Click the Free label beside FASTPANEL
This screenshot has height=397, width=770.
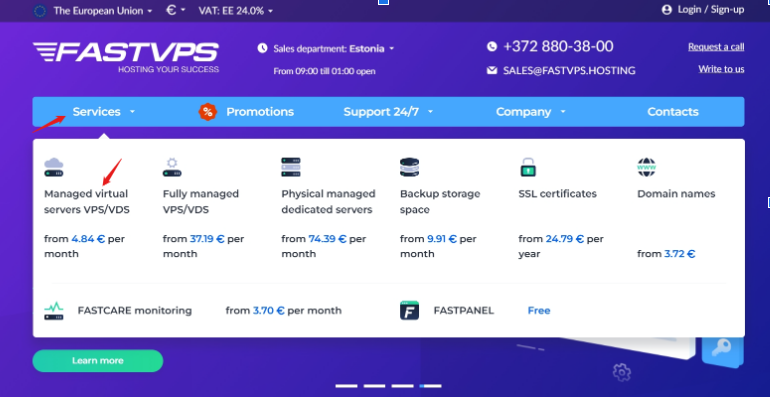pyautogui.click(x=539, y=311)
